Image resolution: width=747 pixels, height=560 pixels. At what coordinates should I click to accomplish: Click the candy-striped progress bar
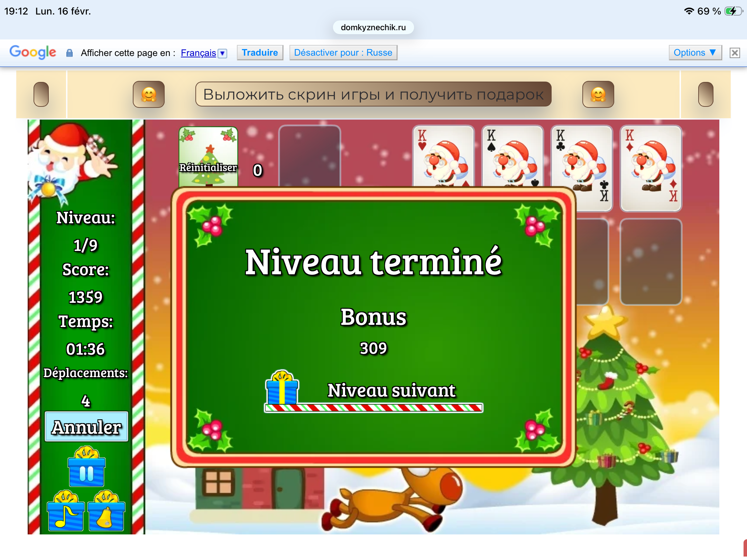373,408
